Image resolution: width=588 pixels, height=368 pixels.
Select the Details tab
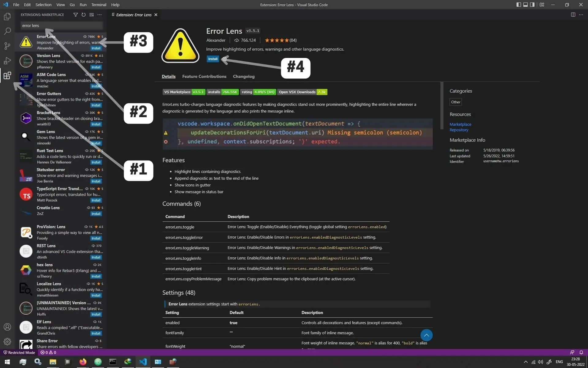pyautogui.click(x=168, y=76)
